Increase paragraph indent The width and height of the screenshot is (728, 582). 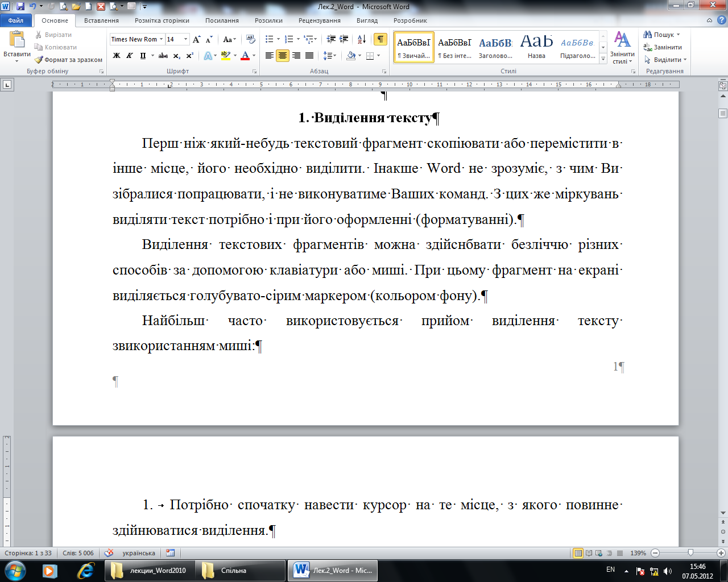[x=344, y=39]
